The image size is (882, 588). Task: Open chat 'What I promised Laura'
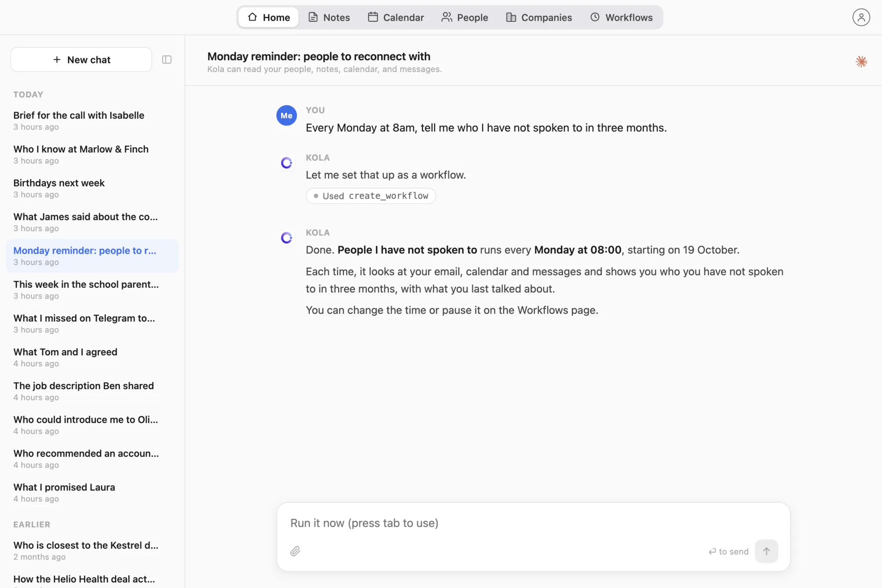pos(92,493)
